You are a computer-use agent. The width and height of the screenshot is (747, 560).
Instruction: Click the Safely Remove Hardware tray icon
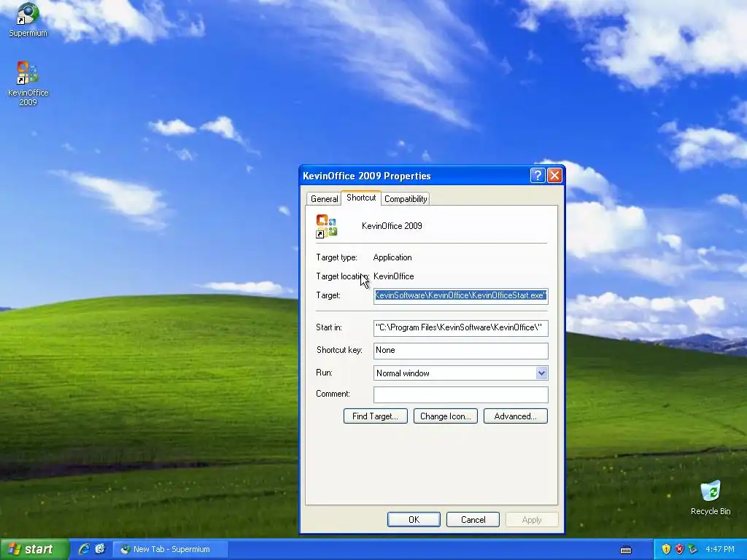(x=693, y=549)
